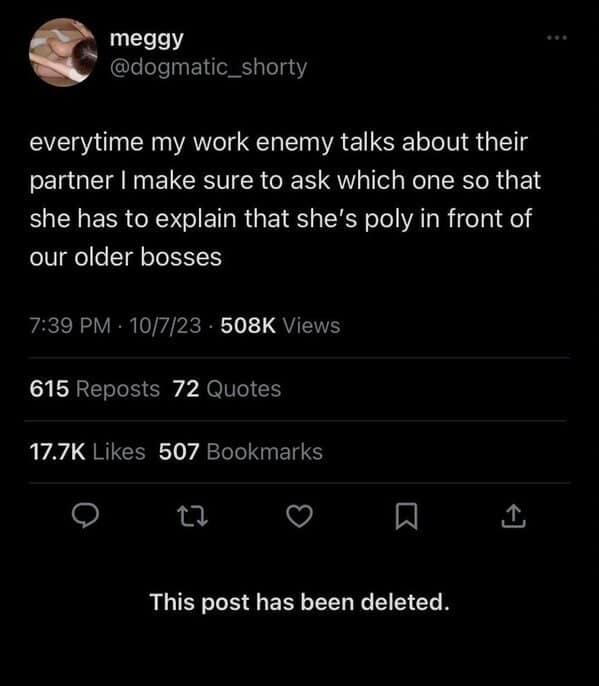Open the @dogmatic_shorty handle
Viewport: 599px width, 686px height.
click(x=209, y=67)
